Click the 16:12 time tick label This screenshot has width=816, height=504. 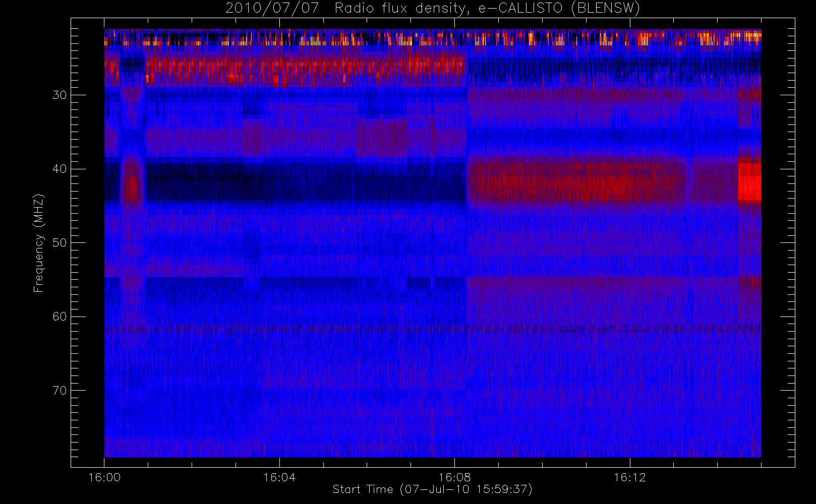pyautogui.click(x=630, y=477)
